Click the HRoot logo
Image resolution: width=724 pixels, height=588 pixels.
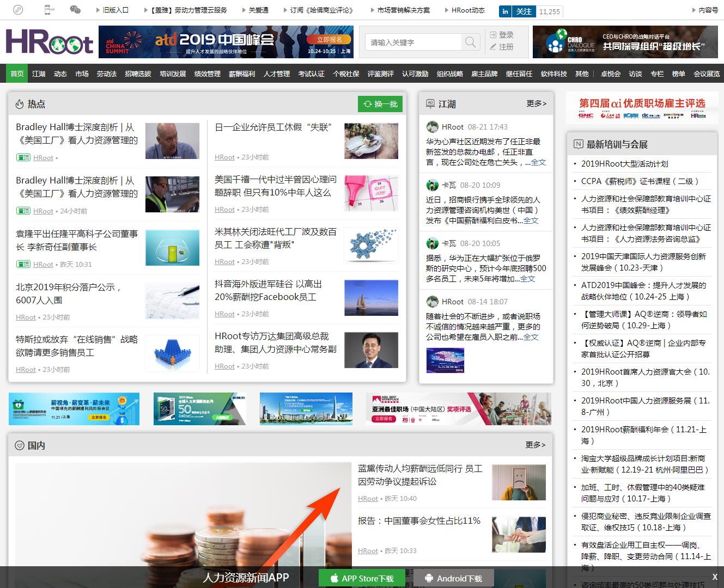tap(50, 42)
